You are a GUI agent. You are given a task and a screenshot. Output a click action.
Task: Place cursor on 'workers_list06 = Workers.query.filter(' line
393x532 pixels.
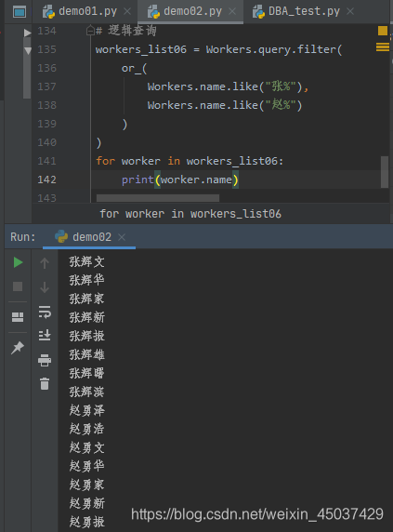[x=219, y=49]
